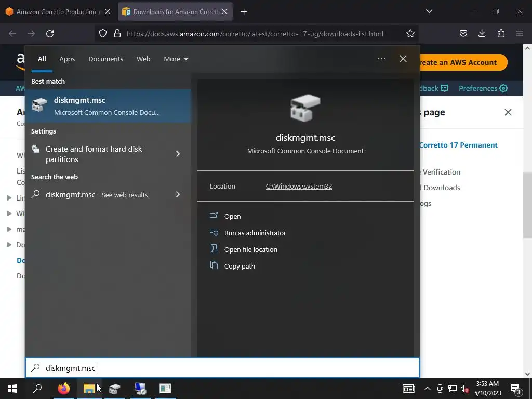Close the Downloads for Amazon Corretto tab
Screen dimensions: 532x399
pos(224,11)
